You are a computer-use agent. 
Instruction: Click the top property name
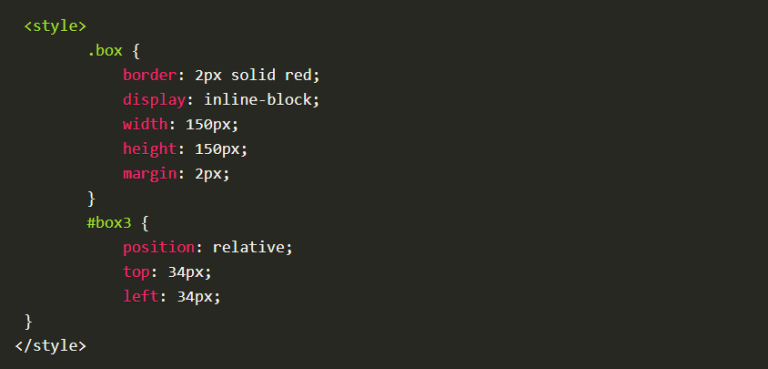pos(136,272)
